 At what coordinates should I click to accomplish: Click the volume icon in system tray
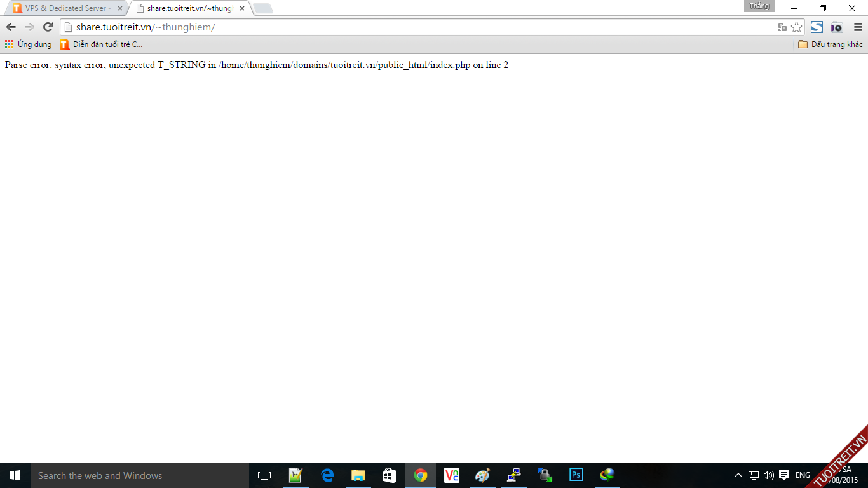click(769, 475)
